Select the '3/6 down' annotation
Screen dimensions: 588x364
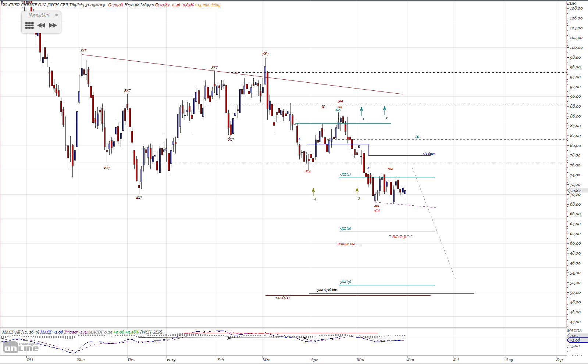tap(429, 154)
